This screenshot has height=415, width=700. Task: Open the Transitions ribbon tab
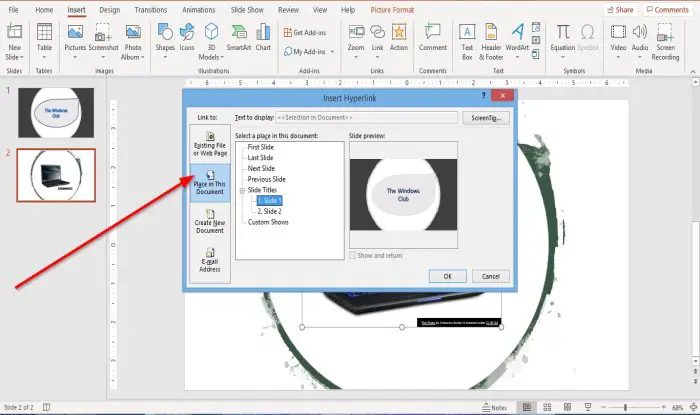click(x=150, y=10)
